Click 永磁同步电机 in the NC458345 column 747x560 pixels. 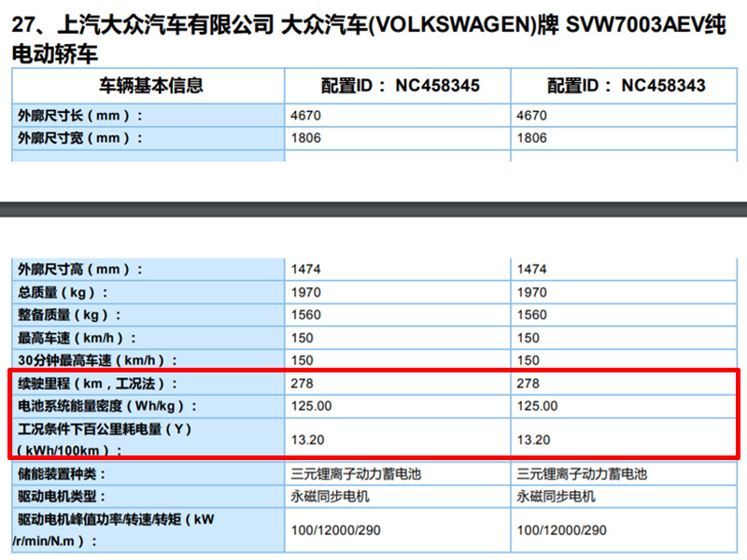(x=331, y=497)
